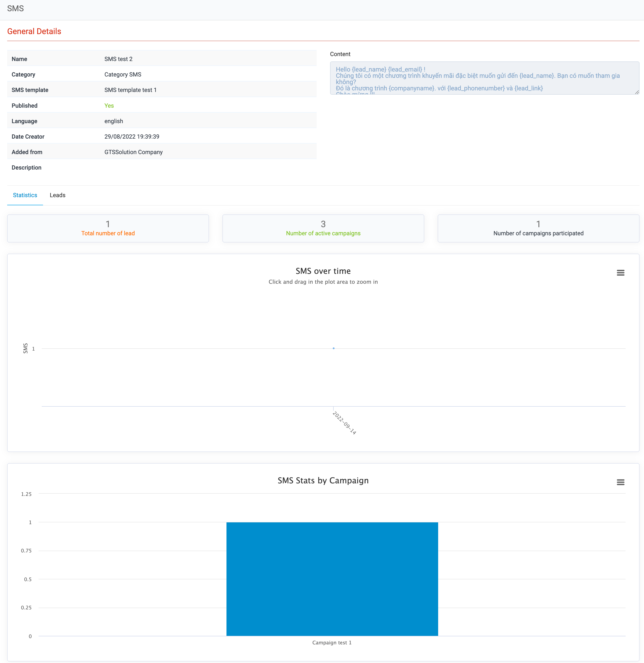Click the General Details heading

[x=34, y=31]
